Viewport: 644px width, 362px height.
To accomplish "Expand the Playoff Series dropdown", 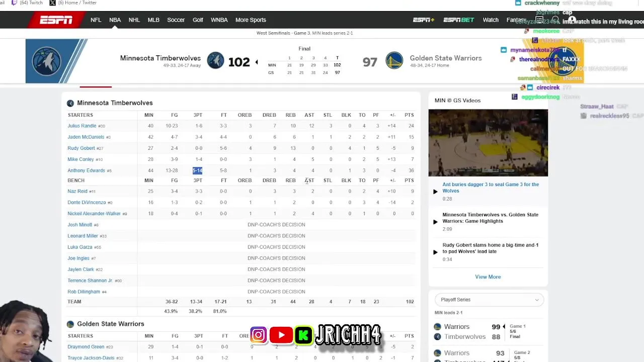I will pos(489,300).
